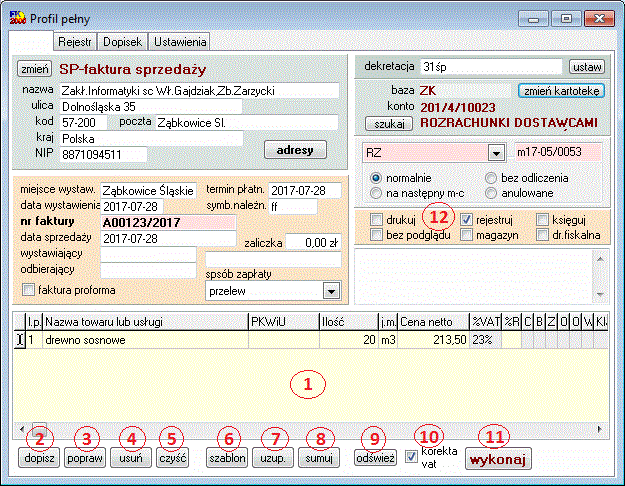The height and width of the screenshot is (486, 625).
Task: Click the wystawiający input field
Action: [x=148, y=254]
